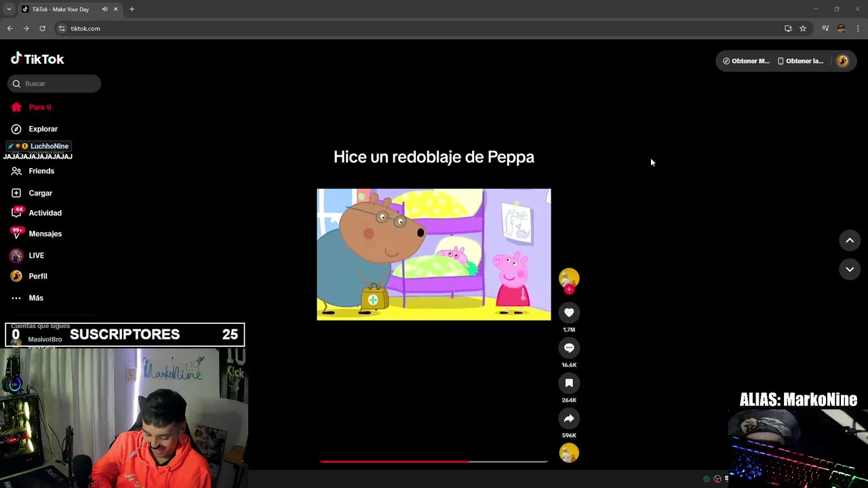This screenshot has height=488, width=868.
Task: Click the site info icon beside tiktok.com
Action: pos(62,28)
